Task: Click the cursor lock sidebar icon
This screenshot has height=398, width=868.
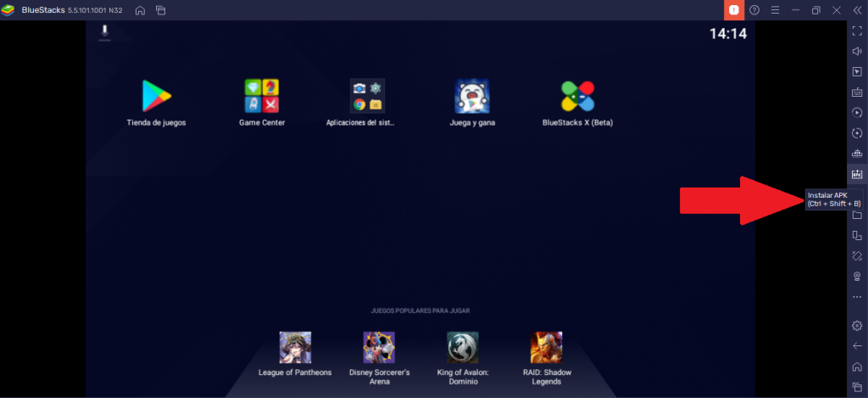Action: (857, 72)
